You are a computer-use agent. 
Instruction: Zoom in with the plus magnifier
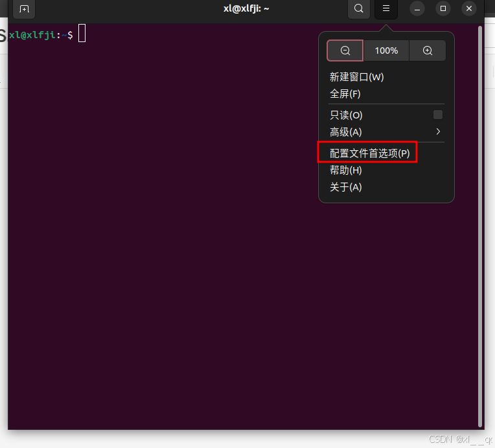click(428, 50)
